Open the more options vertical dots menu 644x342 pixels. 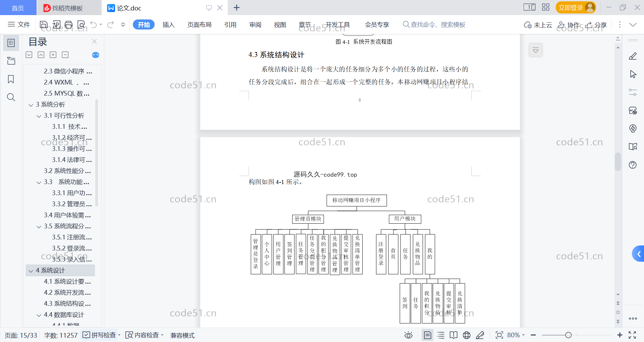(620, 24)
